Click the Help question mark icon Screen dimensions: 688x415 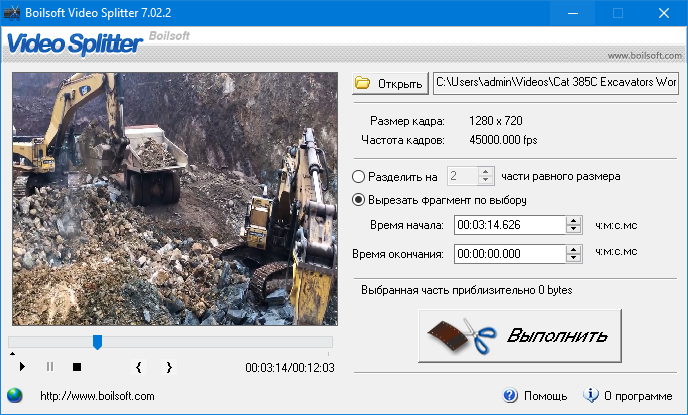(510, 395)
